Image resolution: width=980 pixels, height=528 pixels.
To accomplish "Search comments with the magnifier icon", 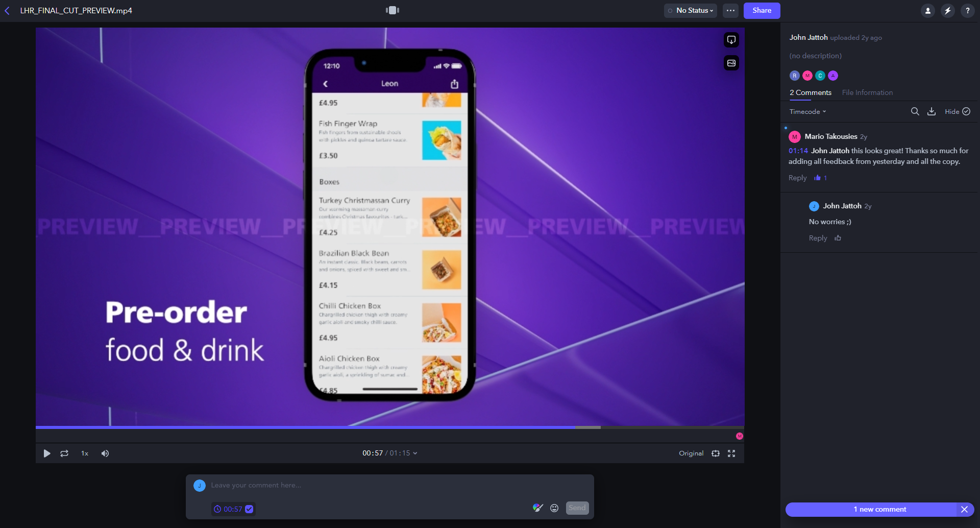I will coord(915,111).
